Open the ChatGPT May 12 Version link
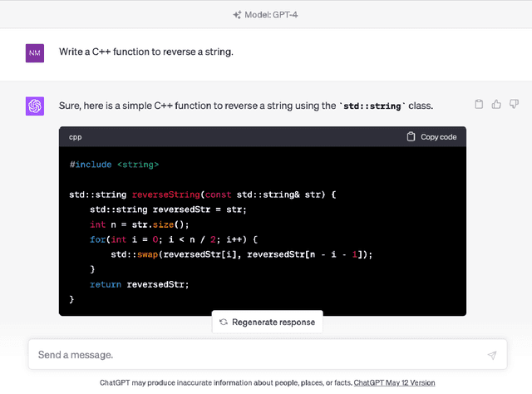 click(x=394, y=383)
